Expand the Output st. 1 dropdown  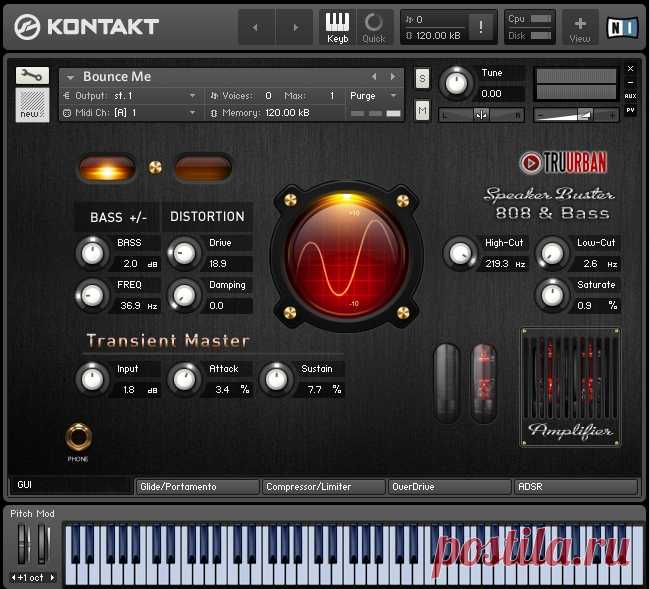(130, 96)
